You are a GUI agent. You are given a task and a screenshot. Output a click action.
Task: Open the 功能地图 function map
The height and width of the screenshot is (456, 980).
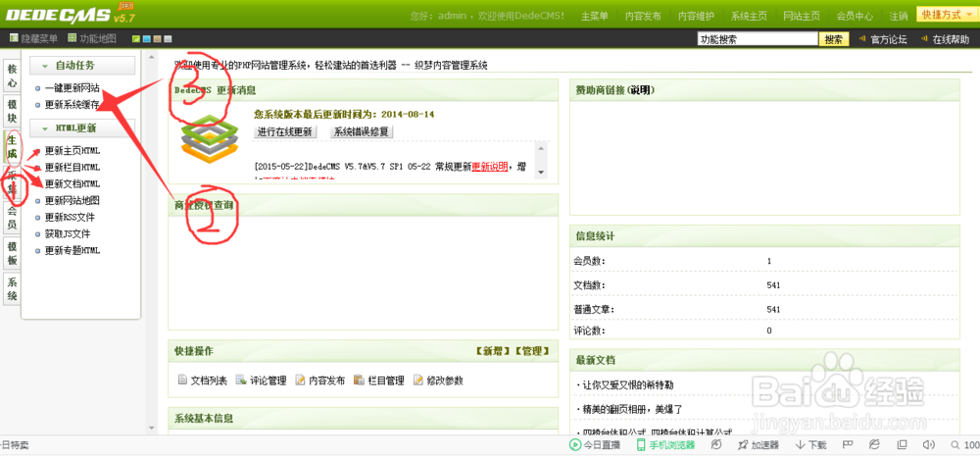coord(92,39)
